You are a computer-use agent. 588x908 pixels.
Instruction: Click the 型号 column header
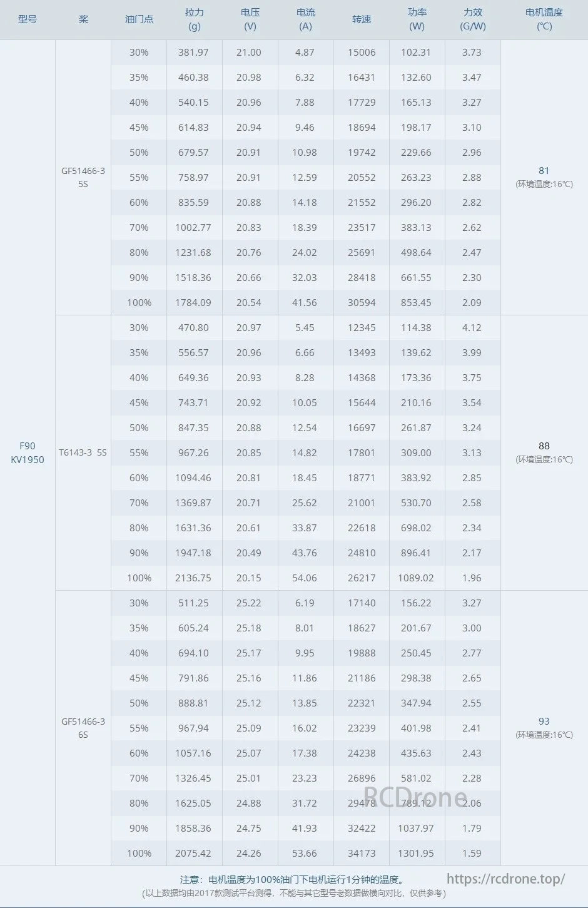[x=28, y=19]
